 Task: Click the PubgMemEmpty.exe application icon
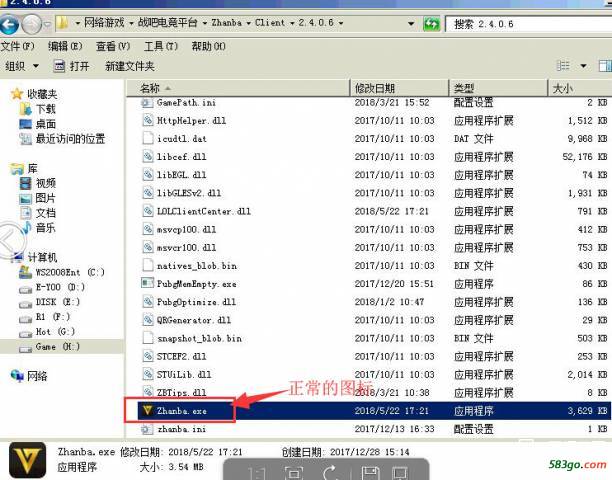click(147, 283)
